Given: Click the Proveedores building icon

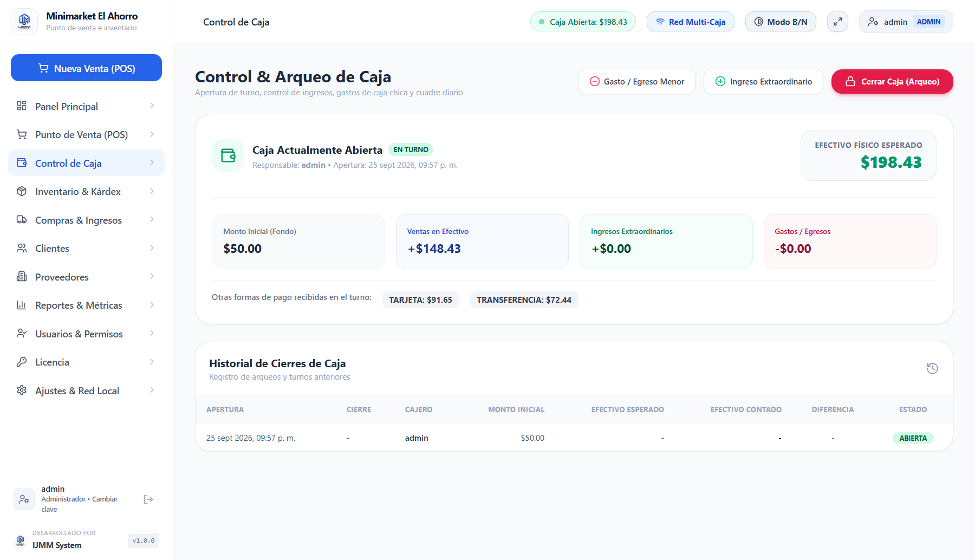Looking at the screenshot, I should pos(22,277).
